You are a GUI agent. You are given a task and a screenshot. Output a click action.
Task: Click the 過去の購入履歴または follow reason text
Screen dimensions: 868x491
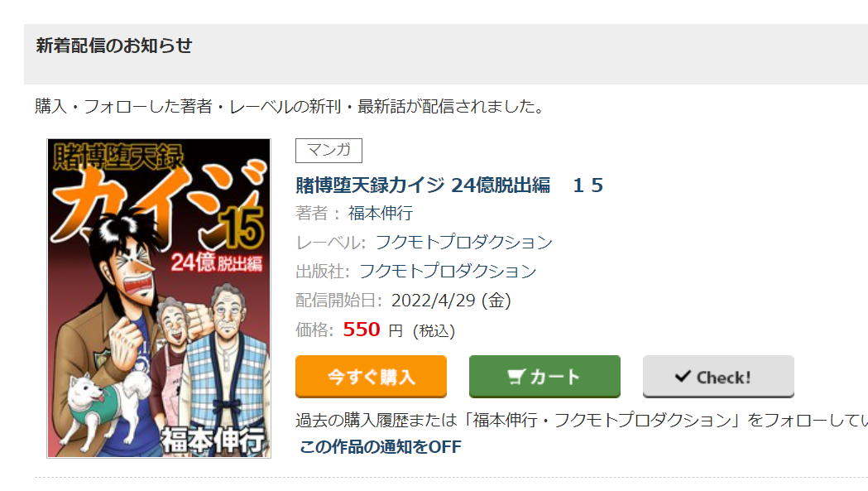click(x=581, y=420)
